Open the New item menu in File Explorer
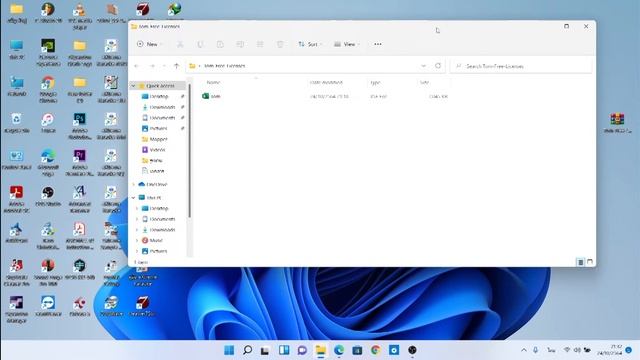Image resolution: width=640 pixels, height=360 pixels. click(150, 44)
